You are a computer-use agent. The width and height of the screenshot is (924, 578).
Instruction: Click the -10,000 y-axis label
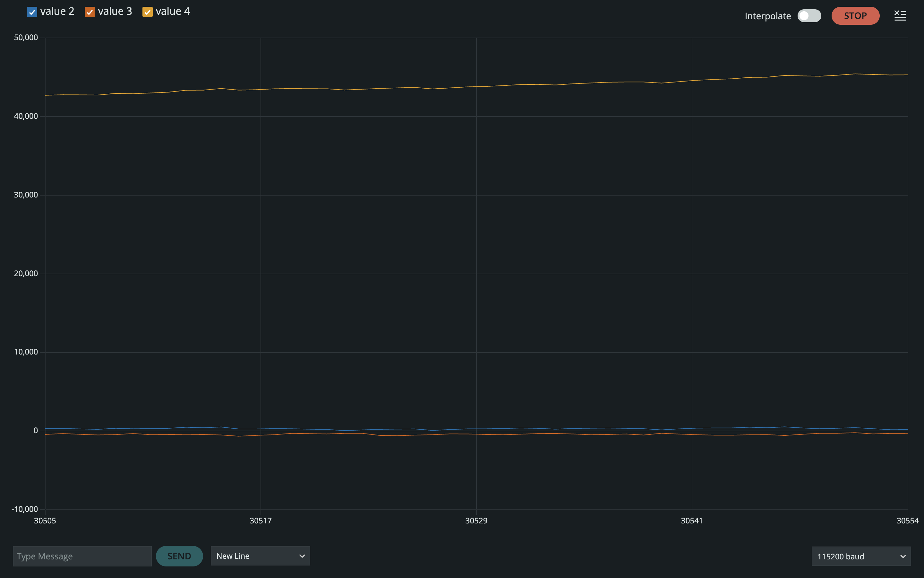pos(25,509)
